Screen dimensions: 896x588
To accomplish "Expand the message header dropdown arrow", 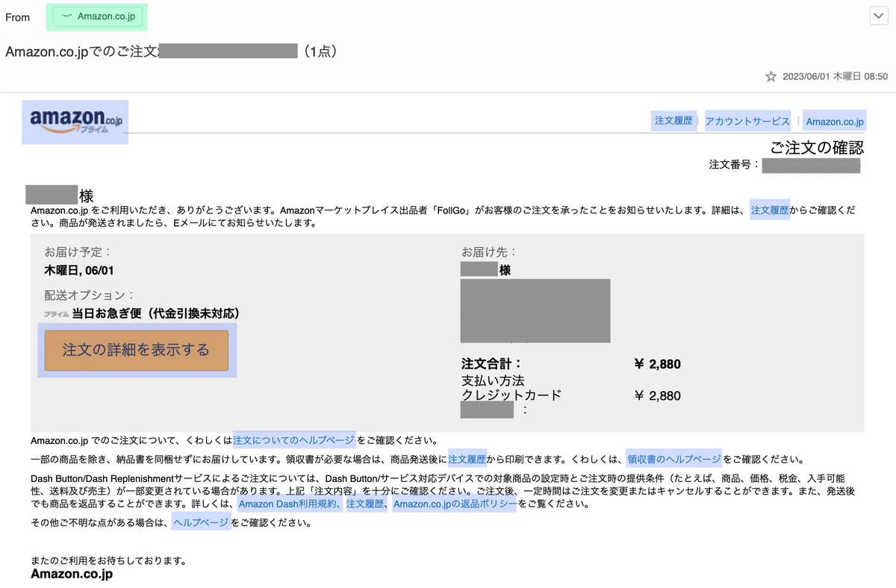I will coord(877,16).
